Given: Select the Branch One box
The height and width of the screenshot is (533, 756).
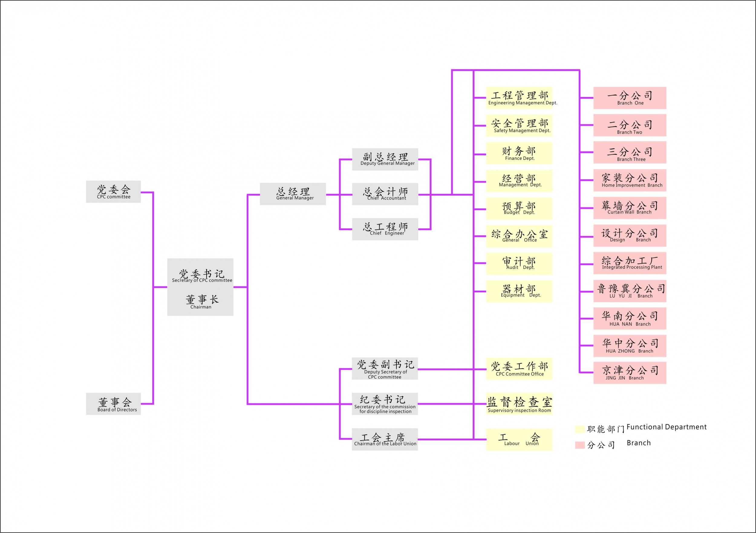Looking at the screenshot, I should (630, 98).
